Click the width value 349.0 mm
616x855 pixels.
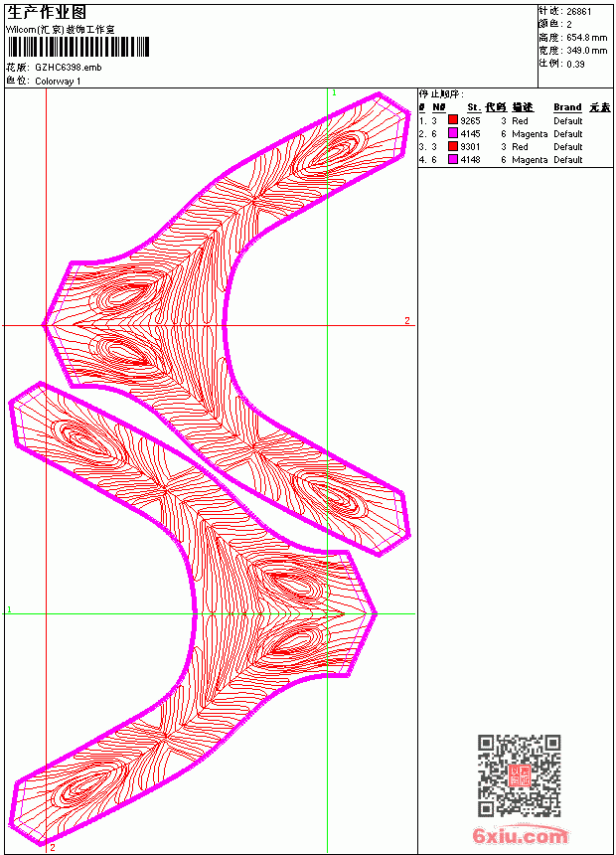click(x=586, y=51)
